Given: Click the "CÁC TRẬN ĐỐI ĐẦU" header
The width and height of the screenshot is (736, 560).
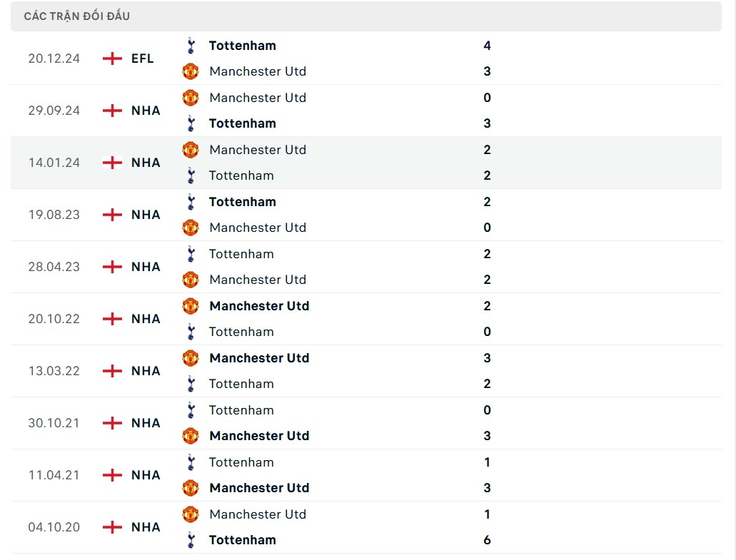Looking at the screenshot, I should [77, 16].
